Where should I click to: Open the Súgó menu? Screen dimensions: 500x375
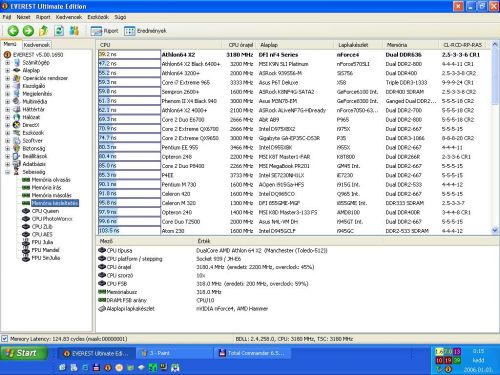pos(120,17)
